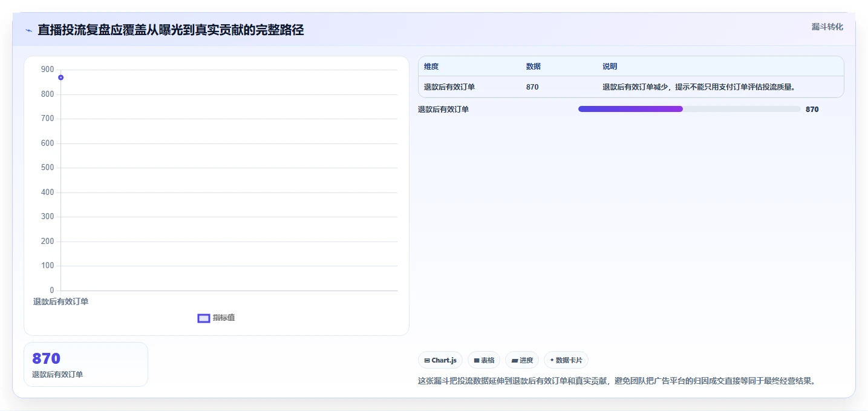Click the 漏斗转化 tag in the header

pos(827,27)
